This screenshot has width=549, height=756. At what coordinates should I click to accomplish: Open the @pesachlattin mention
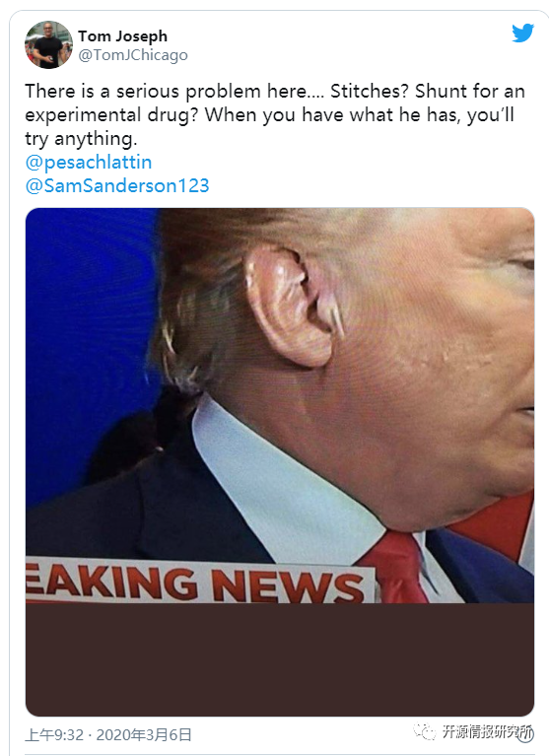89,163
